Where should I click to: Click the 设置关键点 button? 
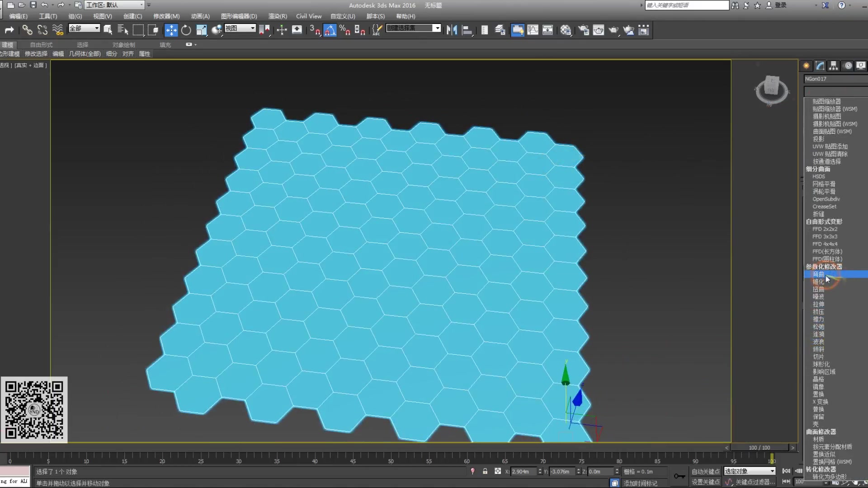click(705, 482)
